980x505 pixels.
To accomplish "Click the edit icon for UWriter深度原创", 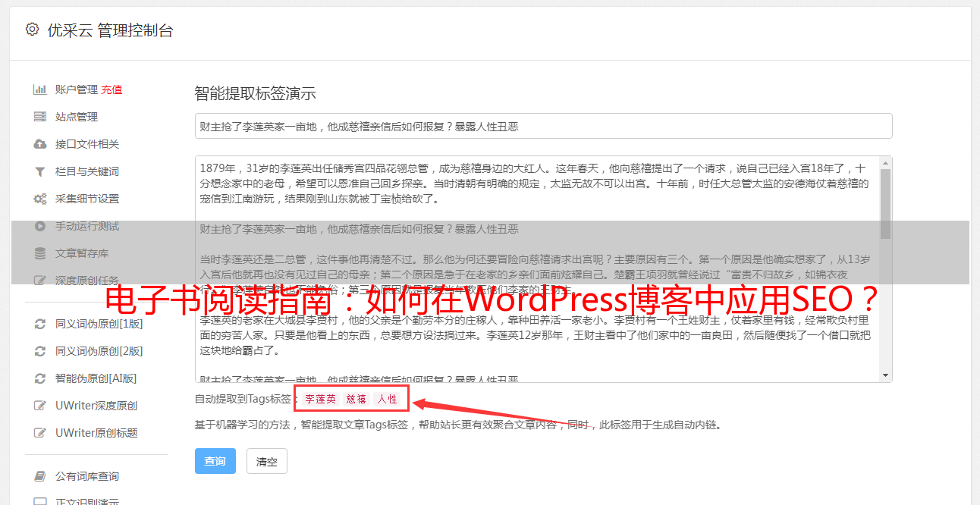I will [x=40, y=406].
